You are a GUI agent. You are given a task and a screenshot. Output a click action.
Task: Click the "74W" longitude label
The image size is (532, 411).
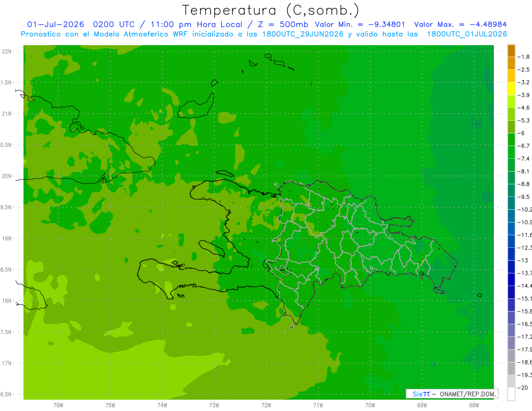162,405
